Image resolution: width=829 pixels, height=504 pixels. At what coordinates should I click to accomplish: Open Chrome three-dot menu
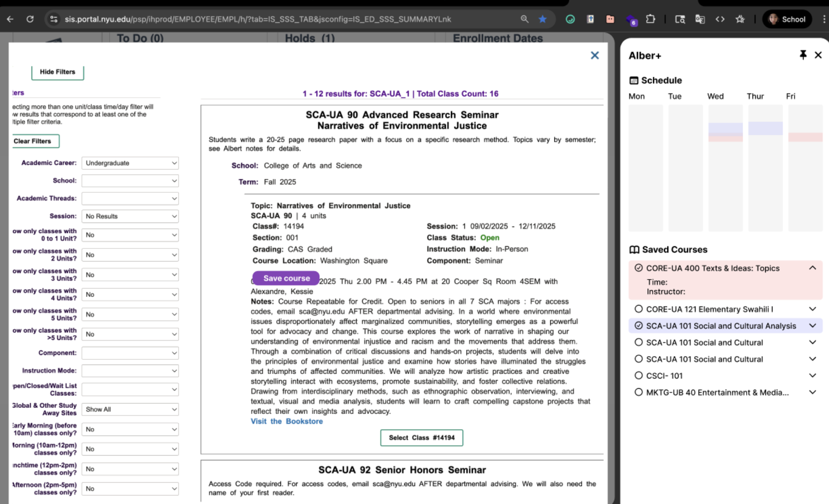point(824,19)
